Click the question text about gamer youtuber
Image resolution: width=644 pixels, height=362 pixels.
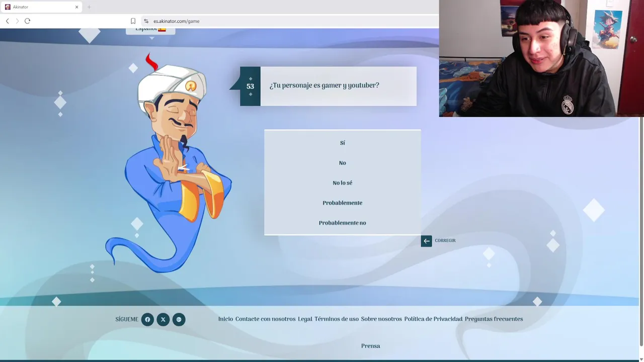point(324,85)
